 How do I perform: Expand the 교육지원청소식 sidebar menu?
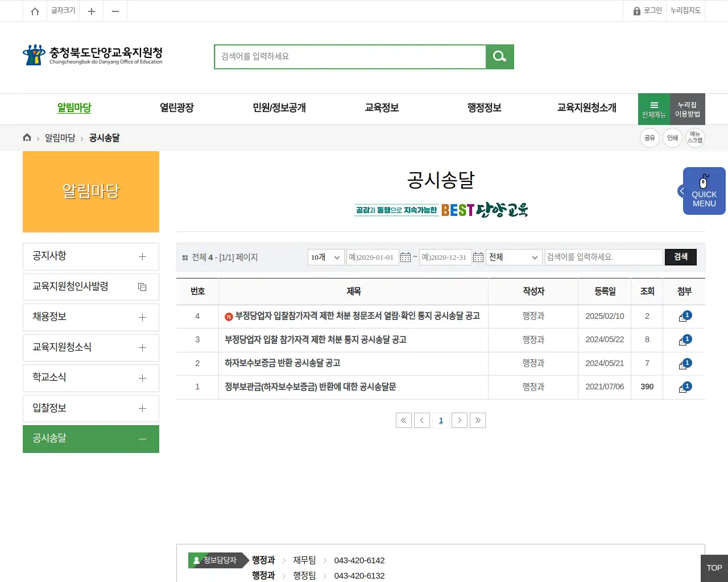[91, 347]
